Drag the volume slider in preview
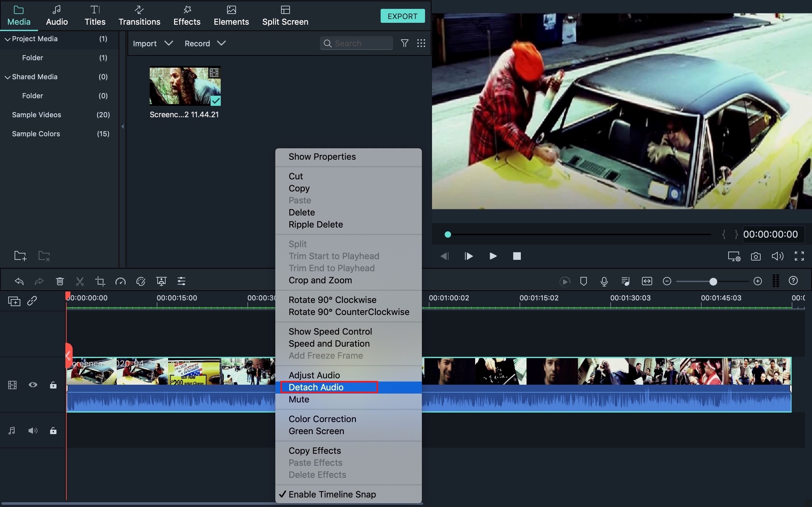Viewport: 812px width, 507px height. tap(777, 256)
